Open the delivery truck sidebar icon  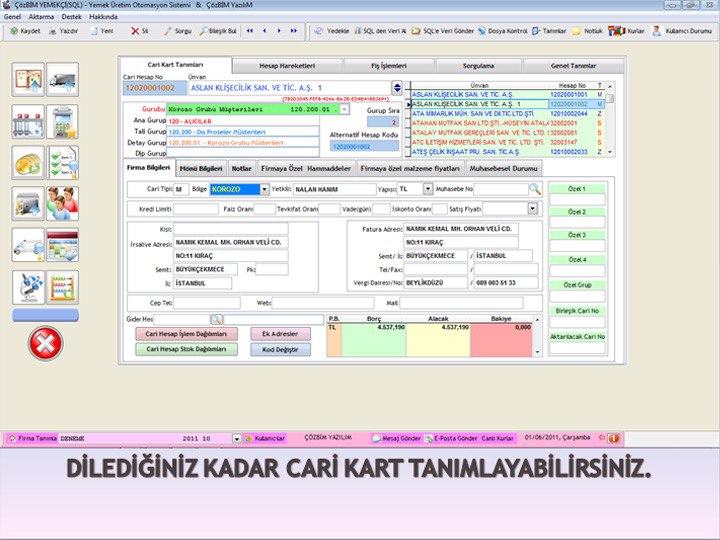[x=62, y=79]
